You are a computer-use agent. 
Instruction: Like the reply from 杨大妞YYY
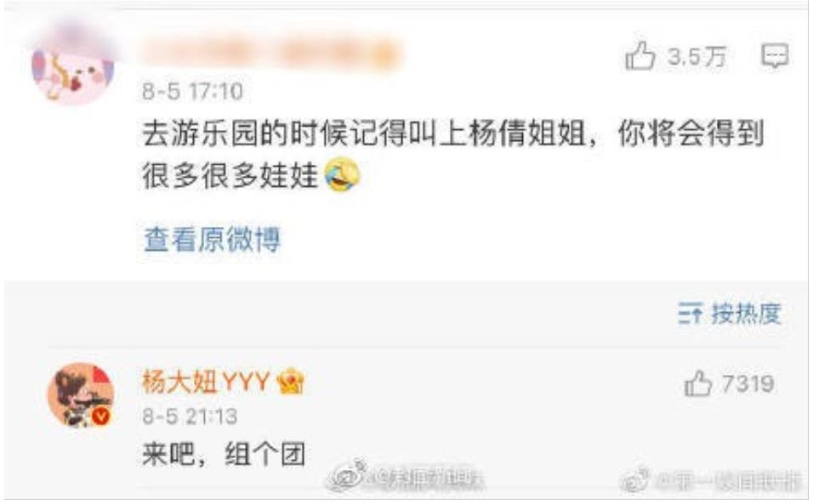697,383
